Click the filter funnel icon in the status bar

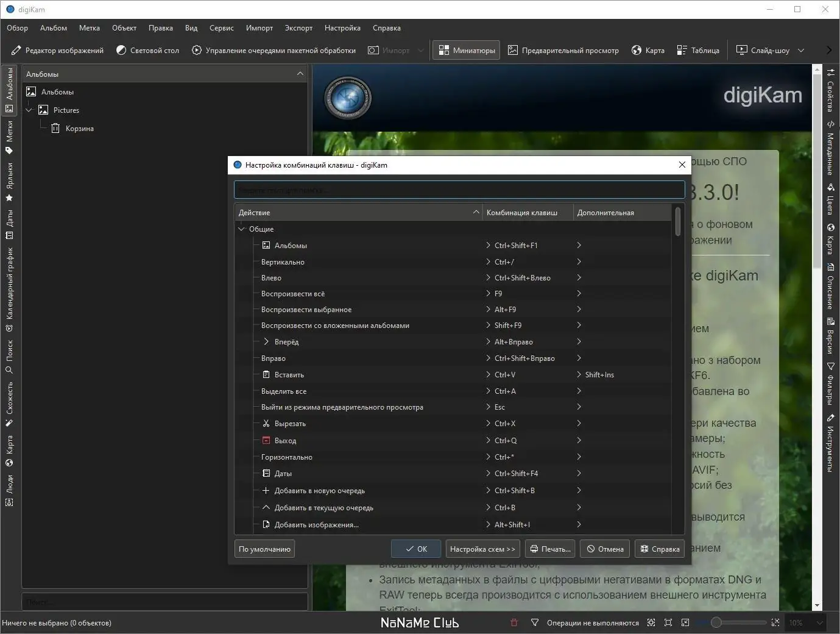point(535,622)
